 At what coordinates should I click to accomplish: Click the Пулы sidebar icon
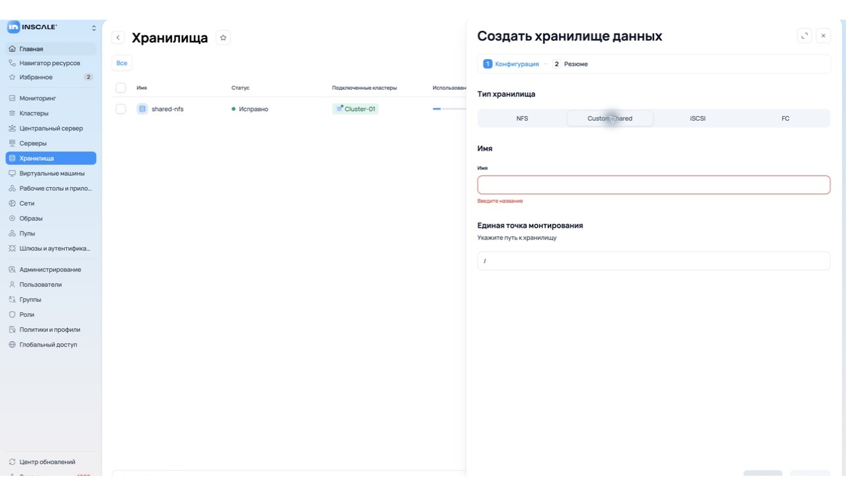[x=12, y=234]
